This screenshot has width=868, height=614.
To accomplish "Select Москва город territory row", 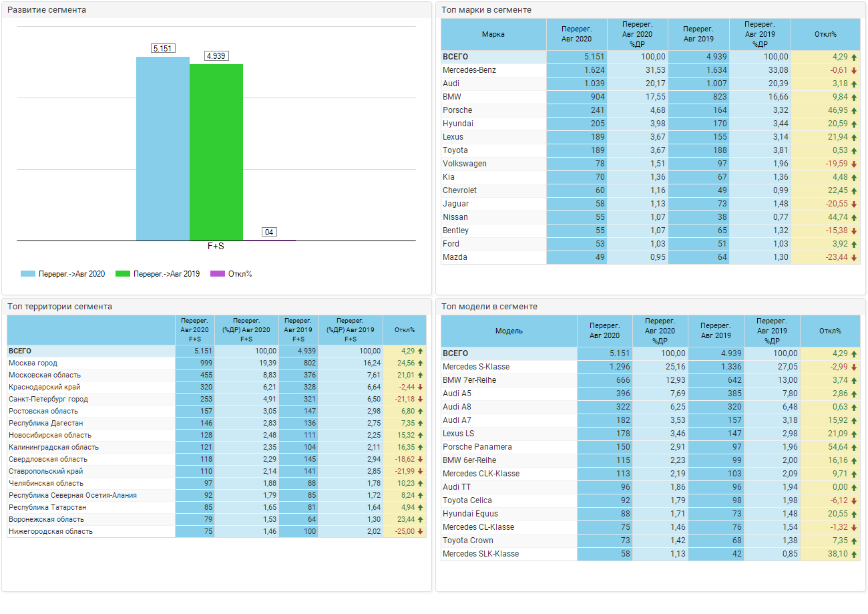I will [217, 363].
